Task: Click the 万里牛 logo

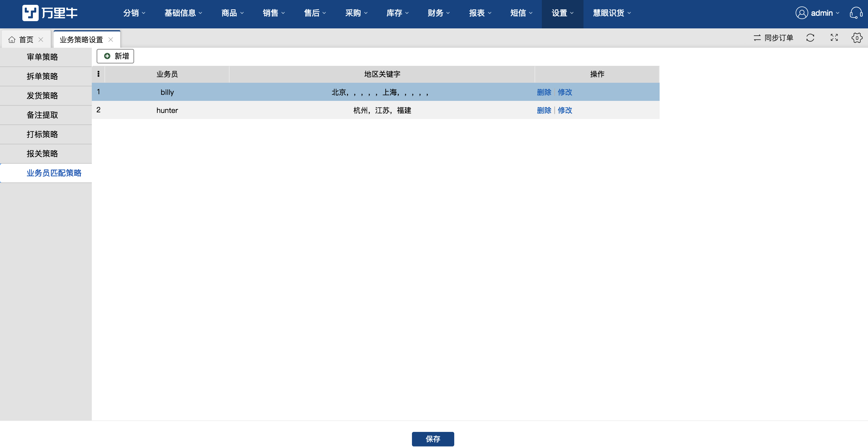Action: (x=50, y=13)
